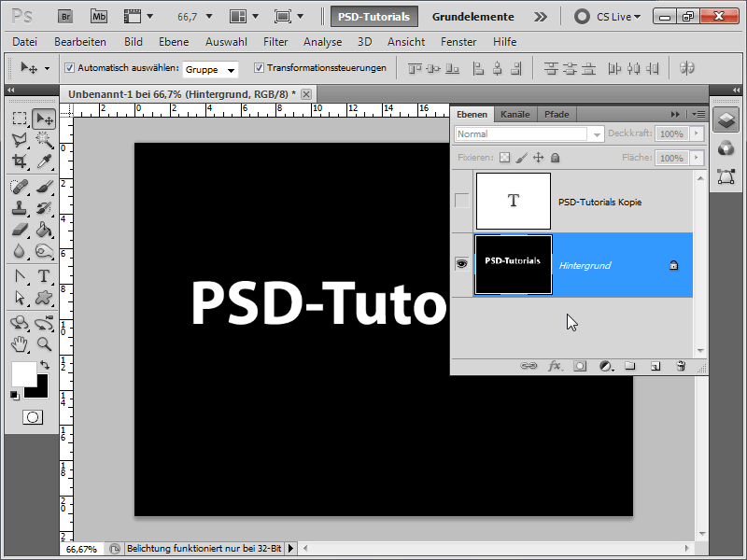Add a layer mask via panel icon
This screenshot has width=747, height=560.
[x=580, y=366]
